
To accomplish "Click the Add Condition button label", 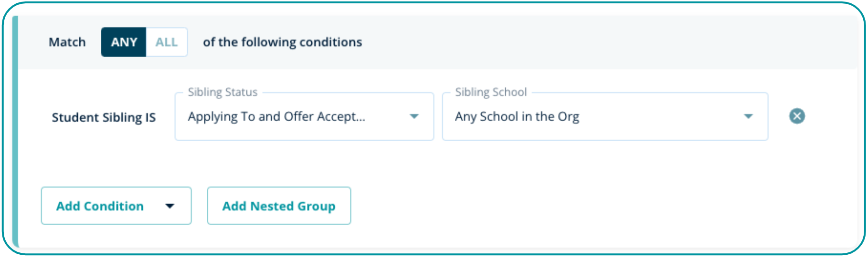I will pyautogui.click(x=100, y=206).
